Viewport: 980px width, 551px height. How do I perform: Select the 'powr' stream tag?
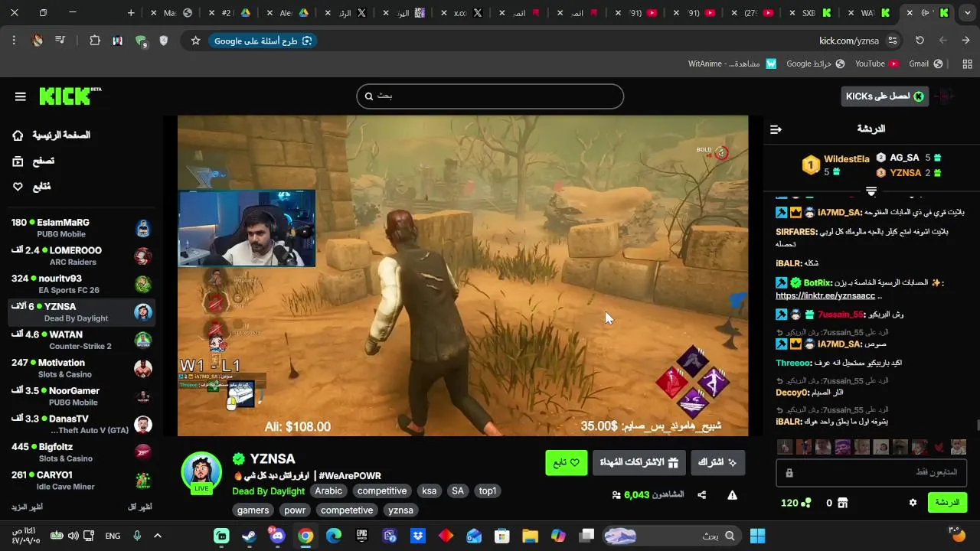[295, 510]
